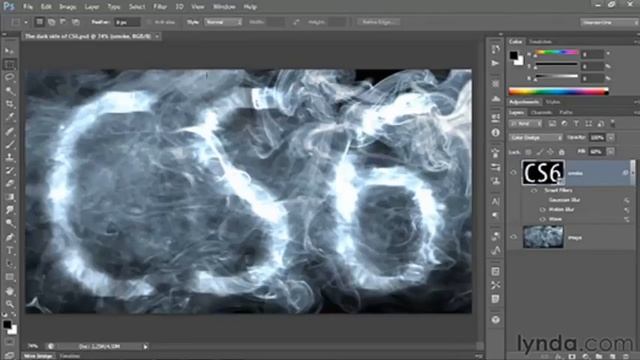Toggle lock transparent pixels
Viewport: 640px width, 360px height.
(x=528, y=152)
